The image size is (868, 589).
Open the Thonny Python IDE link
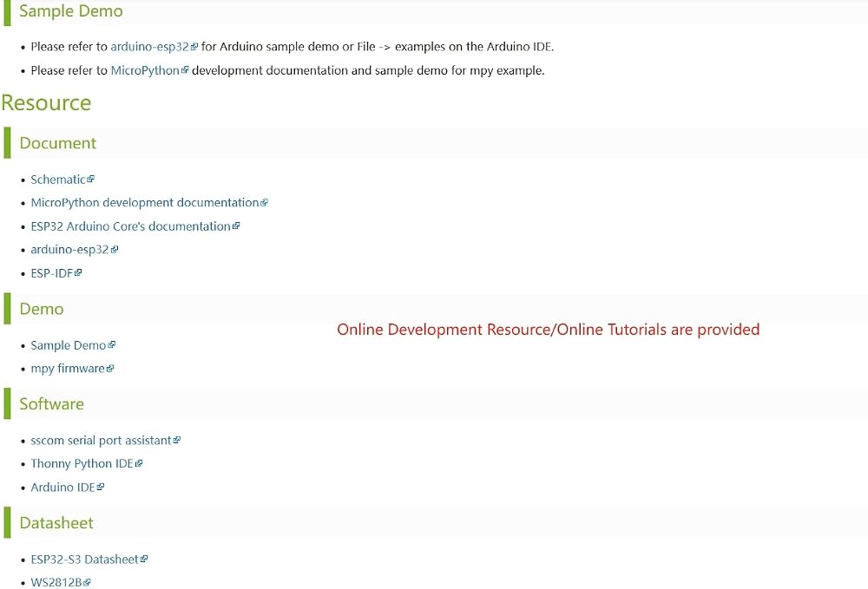coord(82,464)
